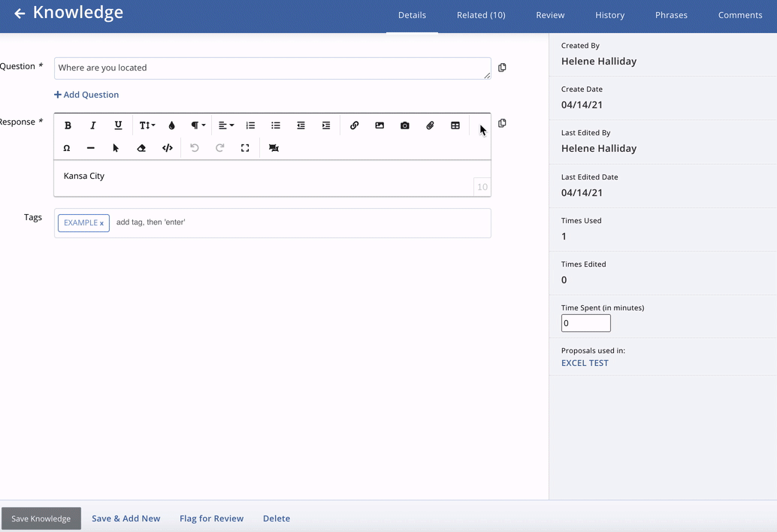Click the select-all pointer icon
This screenshot has height=532, width=777.
pos(116,148)
